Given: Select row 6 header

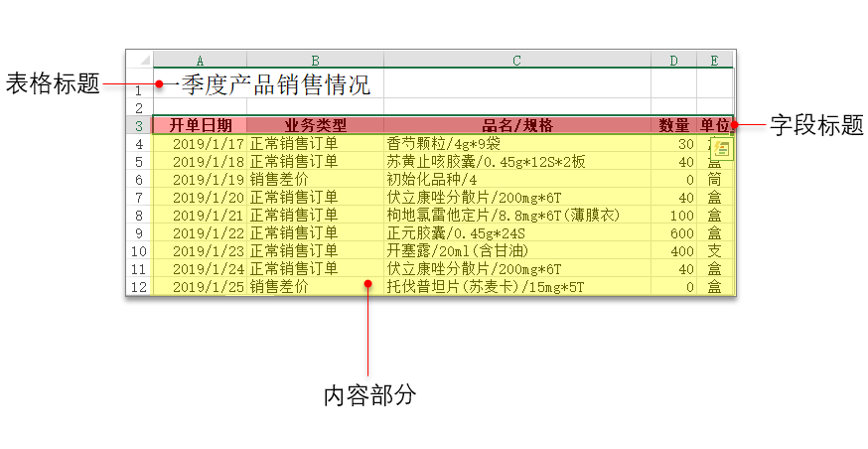Looking at the screenshot, I should point(139,179).
